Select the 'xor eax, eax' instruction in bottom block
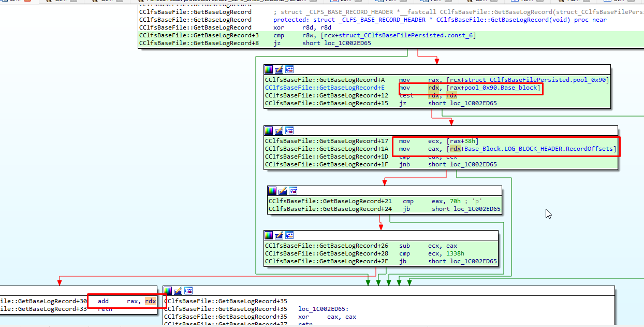This screenshot has width=644, height=327. pos(327,317)
